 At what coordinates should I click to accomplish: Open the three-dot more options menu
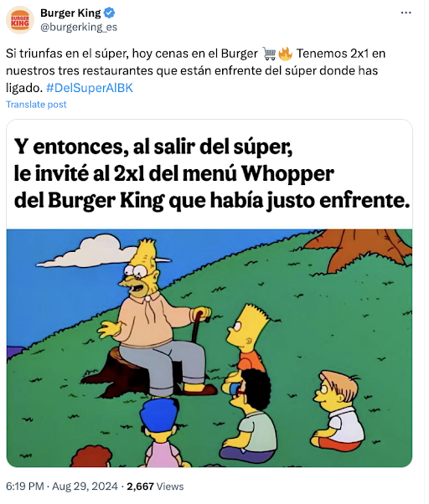point(406,13)
